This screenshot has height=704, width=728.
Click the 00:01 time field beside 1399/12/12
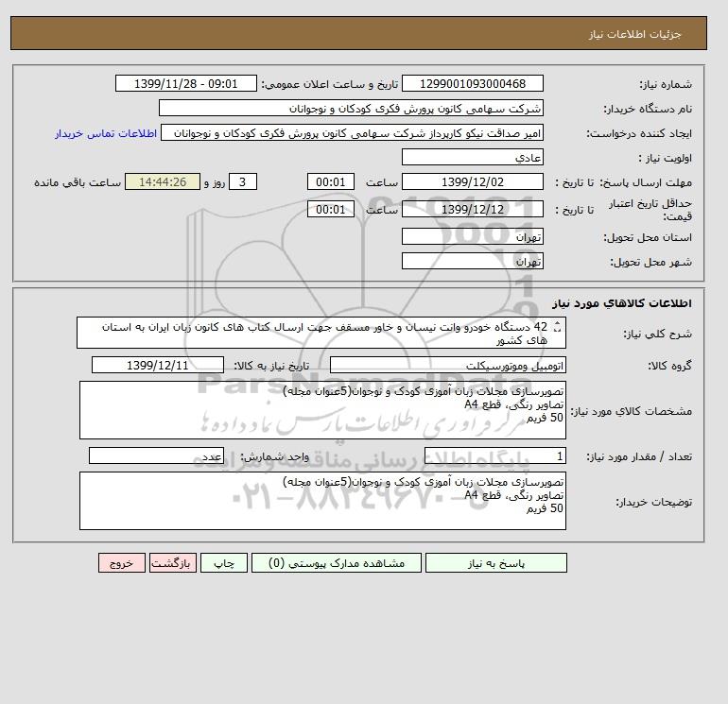pos(331,209)
